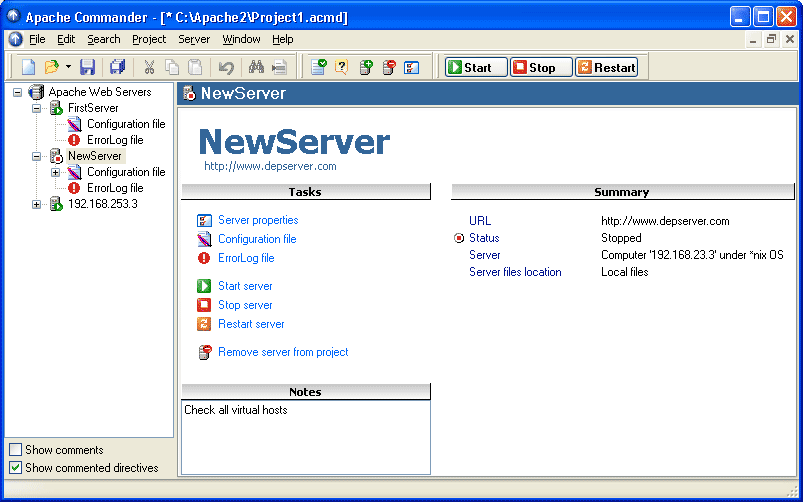Click the Start server task link

point(245,286)
